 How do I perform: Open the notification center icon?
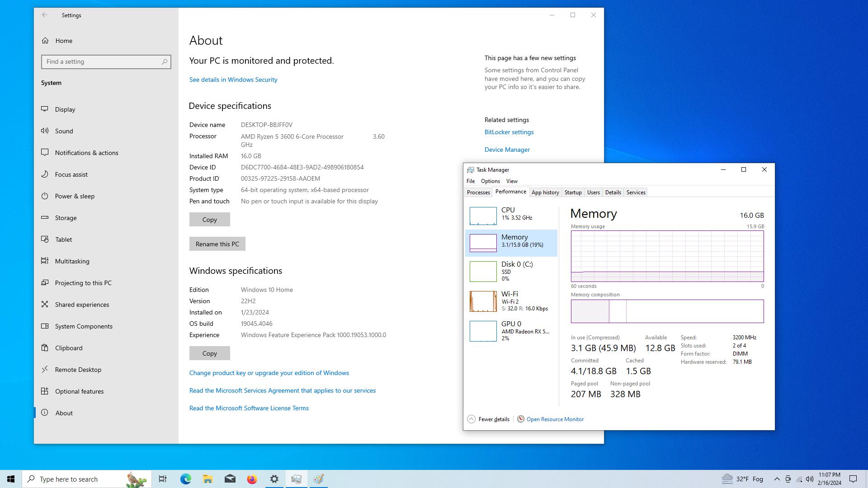pos(853,479)
